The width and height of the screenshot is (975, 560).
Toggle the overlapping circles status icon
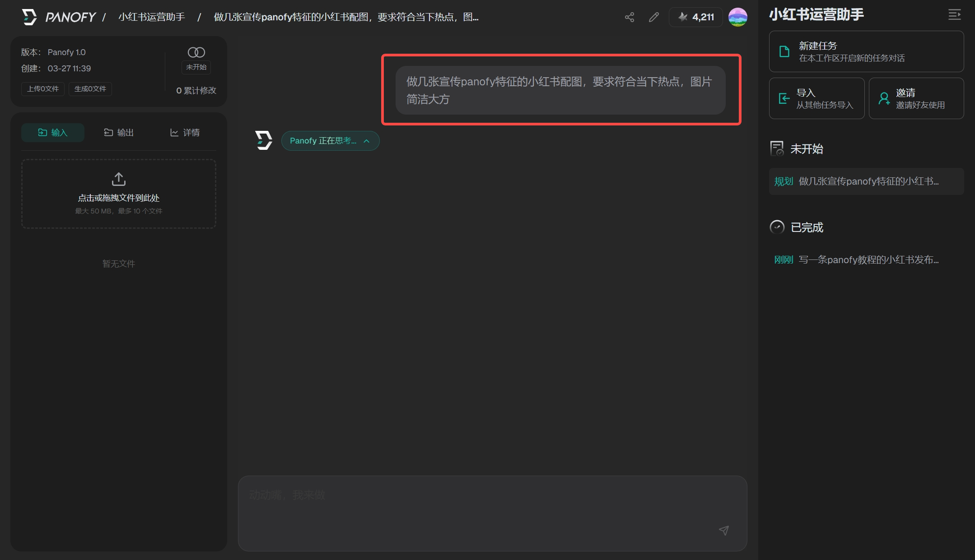(196, 52)
